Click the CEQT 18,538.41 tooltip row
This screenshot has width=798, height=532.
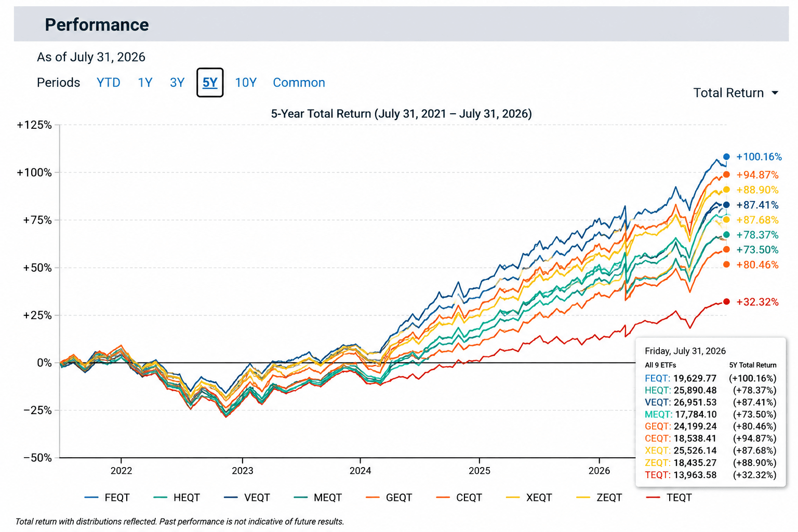(x=711, y=438)
